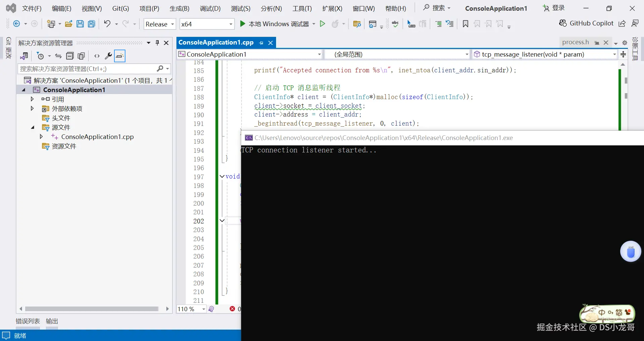Save the current file with the disk icon
The width and height of the screenshot is (644, 341).
tap(80, 23)
